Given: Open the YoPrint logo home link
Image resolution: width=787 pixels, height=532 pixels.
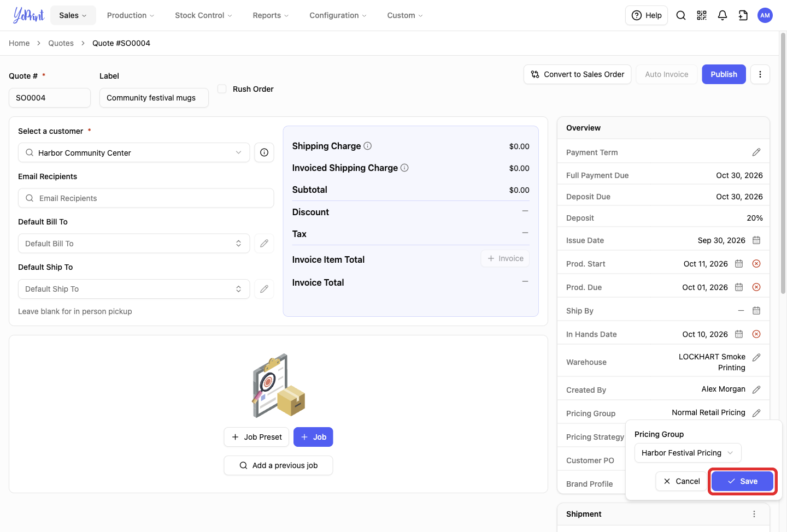Looking at the screenshot, I should (x=29, y=15).
